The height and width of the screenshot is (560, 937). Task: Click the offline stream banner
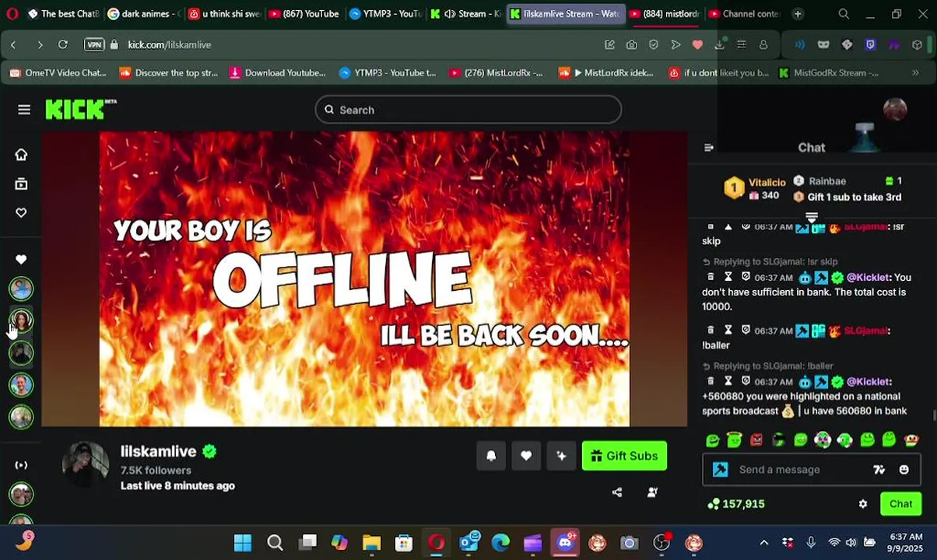click(x=364, y=278)
